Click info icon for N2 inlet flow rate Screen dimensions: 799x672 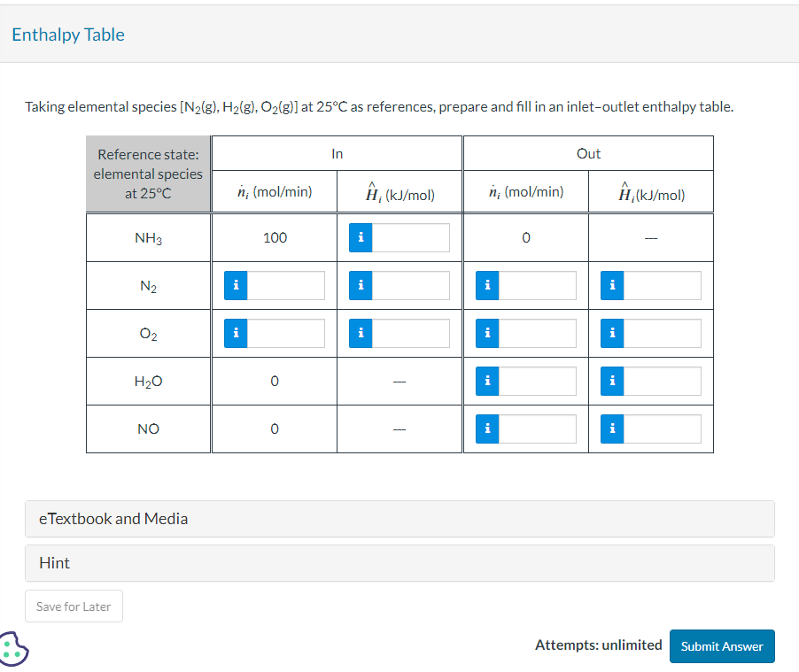[x=235, y=285]
